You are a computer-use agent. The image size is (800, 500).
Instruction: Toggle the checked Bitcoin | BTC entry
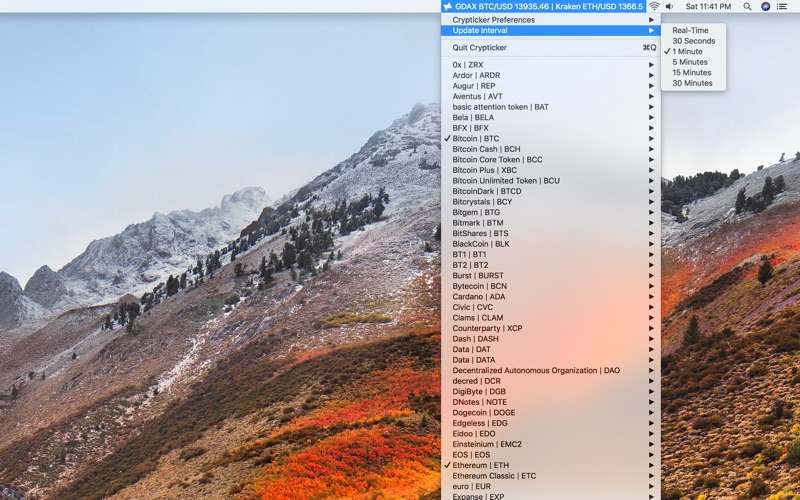click(476, 139)
